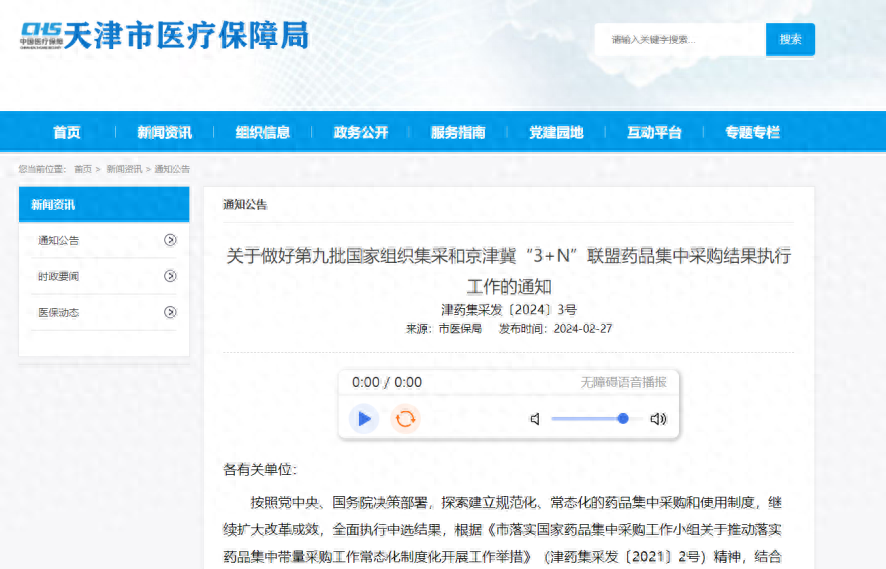
Task: Click the publish date 2024-02-27
Action: (583, 329)
